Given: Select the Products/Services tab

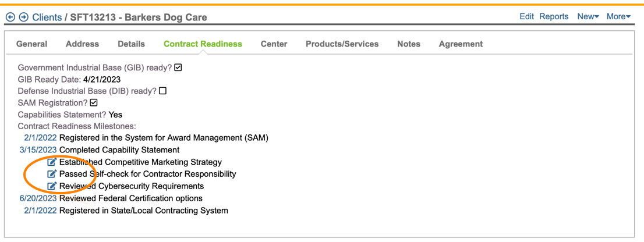Looking at the screenshot, I should pos(342,44).
